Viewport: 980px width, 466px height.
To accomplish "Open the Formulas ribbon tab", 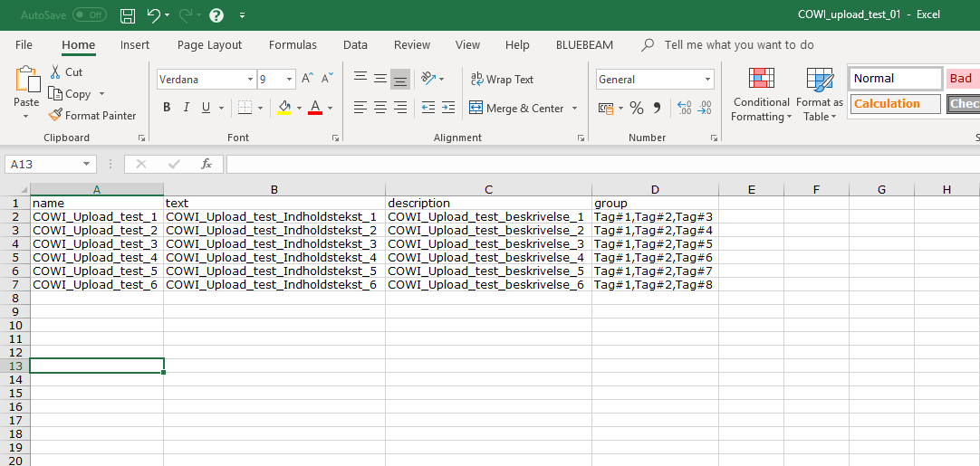I will coord(293,44).
